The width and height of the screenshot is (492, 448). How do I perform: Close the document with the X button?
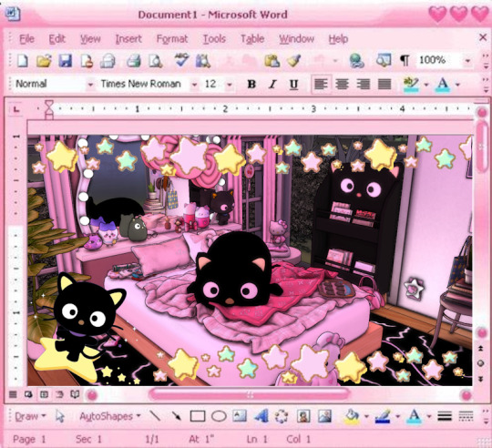point(483,37)
